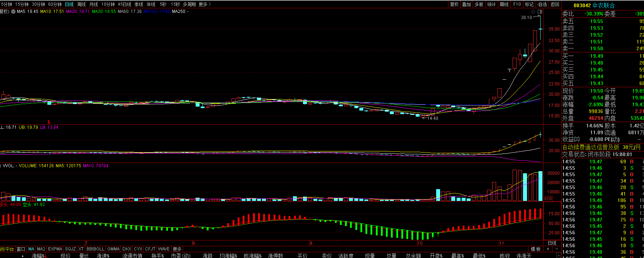
Task: Toggle -自选 watchlist membership
Action: point(542,4)
